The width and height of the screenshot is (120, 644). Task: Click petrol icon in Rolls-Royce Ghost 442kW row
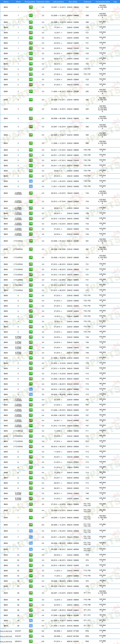[x=31, y=636]
